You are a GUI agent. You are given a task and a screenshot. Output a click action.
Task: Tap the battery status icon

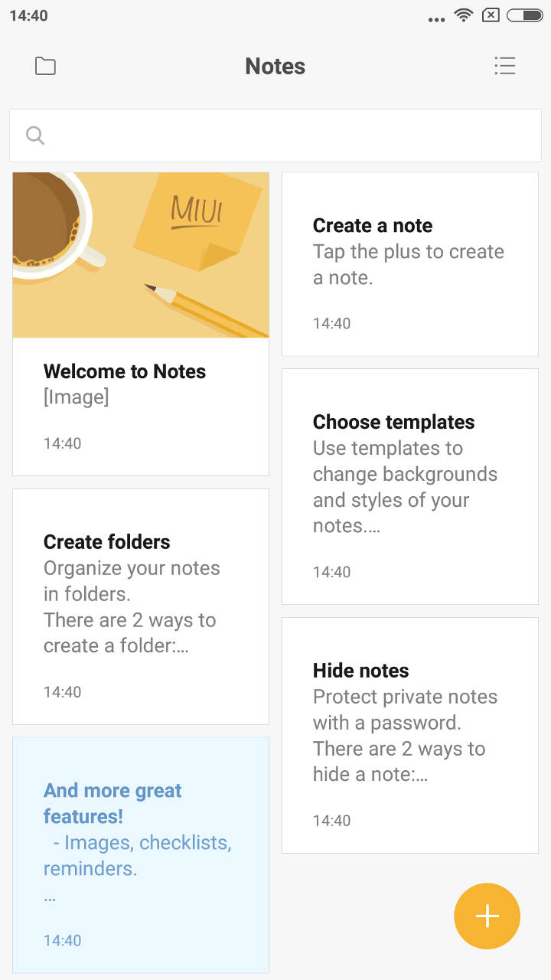click(525, 15)
